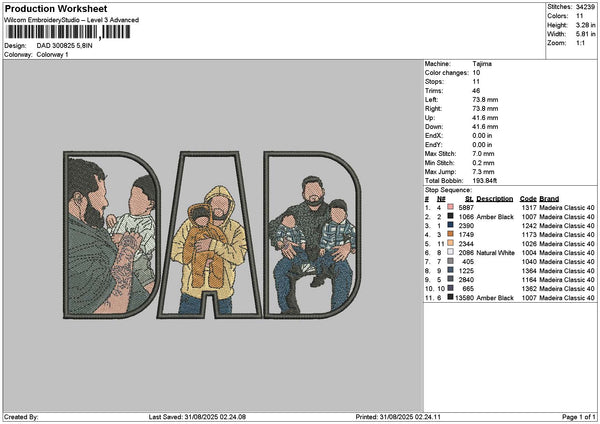
Task: Click the Description column header
Action: pyautogui.click(x=495, y=198)
